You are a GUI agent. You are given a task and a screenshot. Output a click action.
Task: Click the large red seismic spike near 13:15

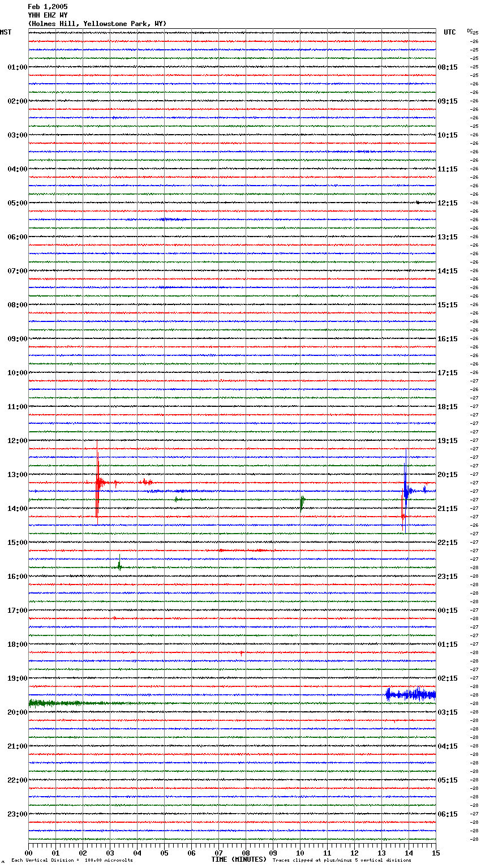pos(97,483)
